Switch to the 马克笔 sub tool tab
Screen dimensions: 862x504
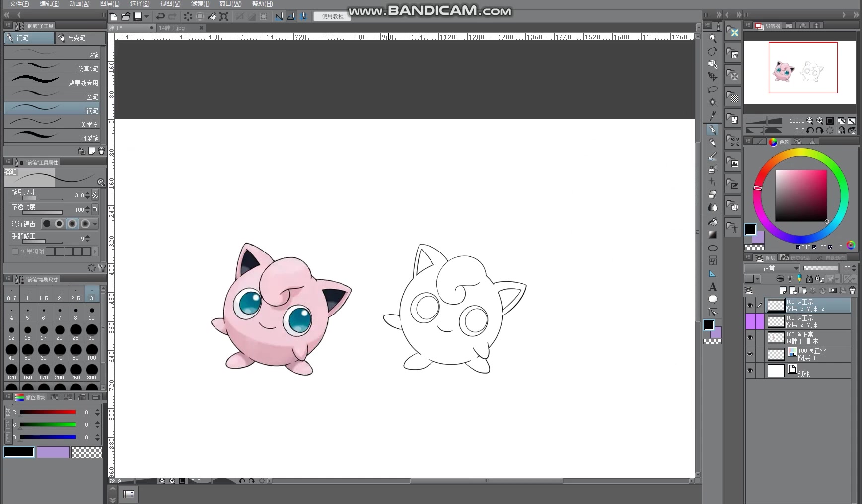80,38
